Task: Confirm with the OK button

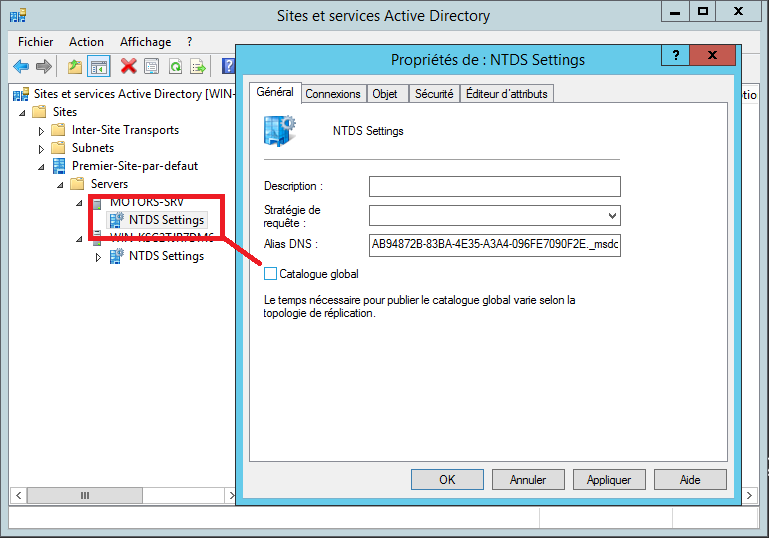Action: pos(447,480)
